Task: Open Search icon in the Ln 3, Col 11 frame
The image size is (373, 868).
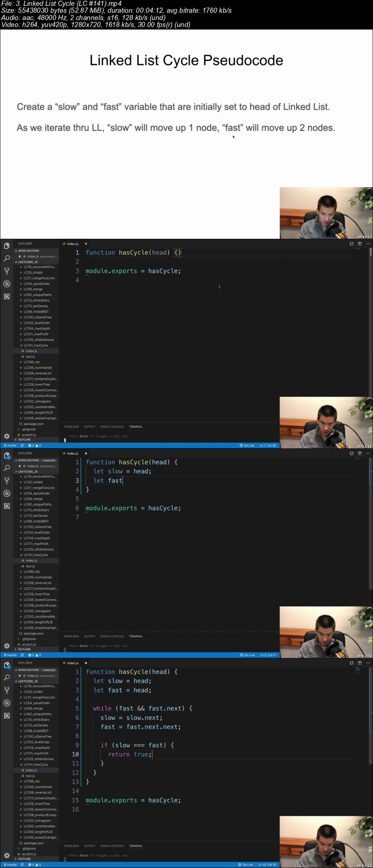Action: pos(7,468)
